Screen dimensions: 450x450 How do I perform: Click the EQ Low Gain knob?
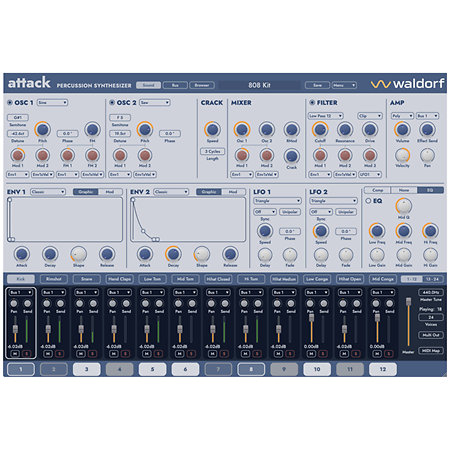tap(377, 255)
